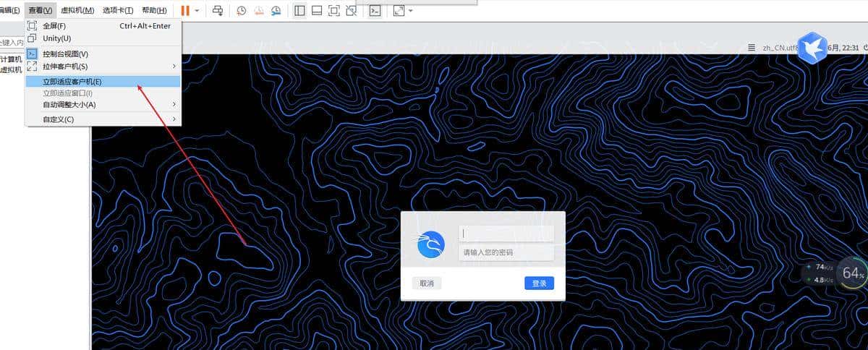
Task: Open the 虚拟机(M) menu
Action: (77, 10)
